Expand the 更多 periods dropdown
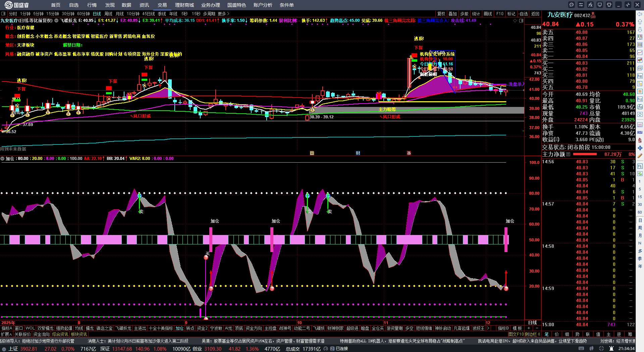 point(223,14)
